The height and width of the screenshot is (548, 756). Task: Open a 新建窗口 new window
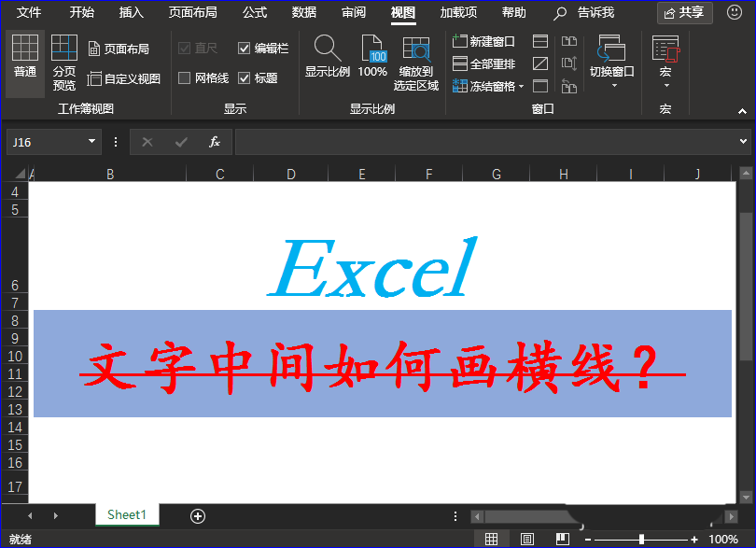coord(483,41)
